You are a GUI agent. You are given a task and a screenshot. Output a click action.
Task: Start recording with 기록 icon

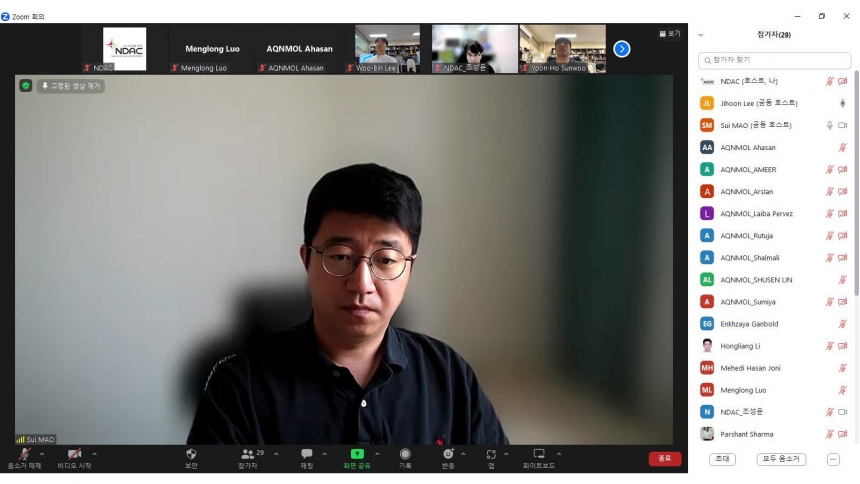coord(405,454)
